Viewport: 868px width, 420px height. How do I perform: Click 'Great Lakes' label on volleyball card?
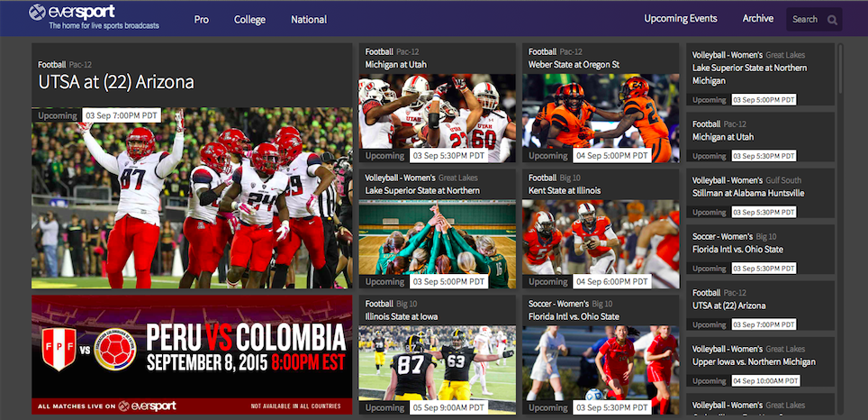tap(458, 178)
